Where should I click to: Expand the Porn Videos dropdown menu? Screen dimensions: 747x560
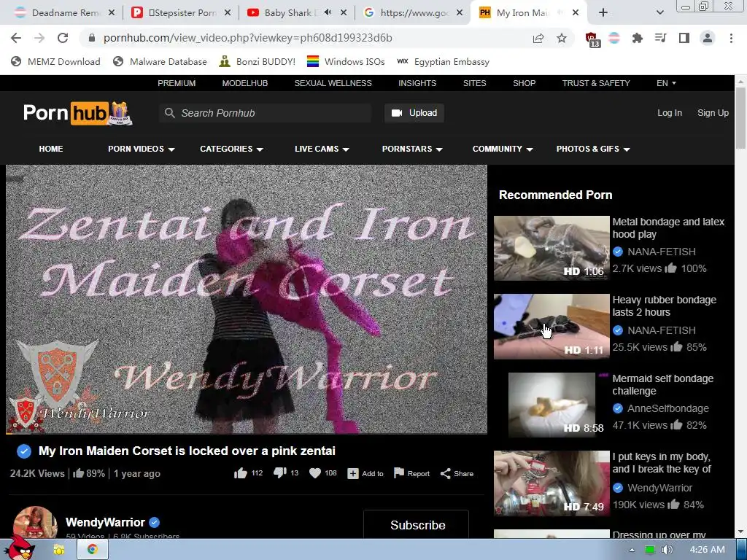coord(141,149)
